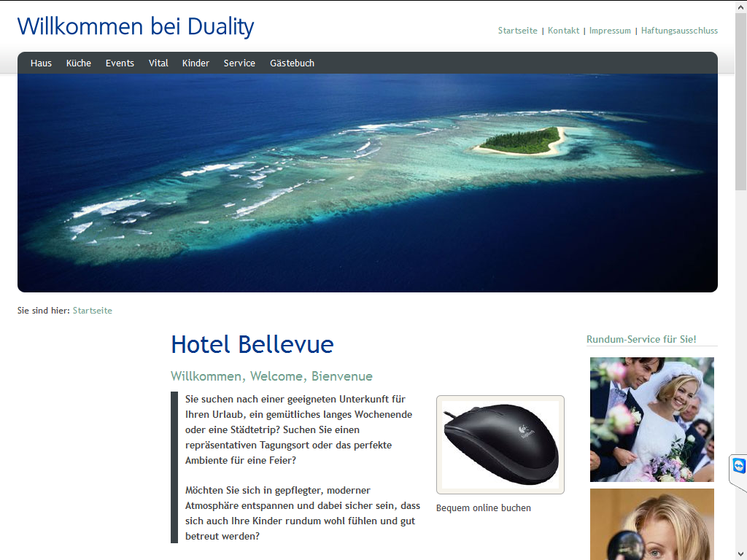747x560 pixels.
Task: Click the Startseite breadcrumb link
Action: [x=93, y=311]
